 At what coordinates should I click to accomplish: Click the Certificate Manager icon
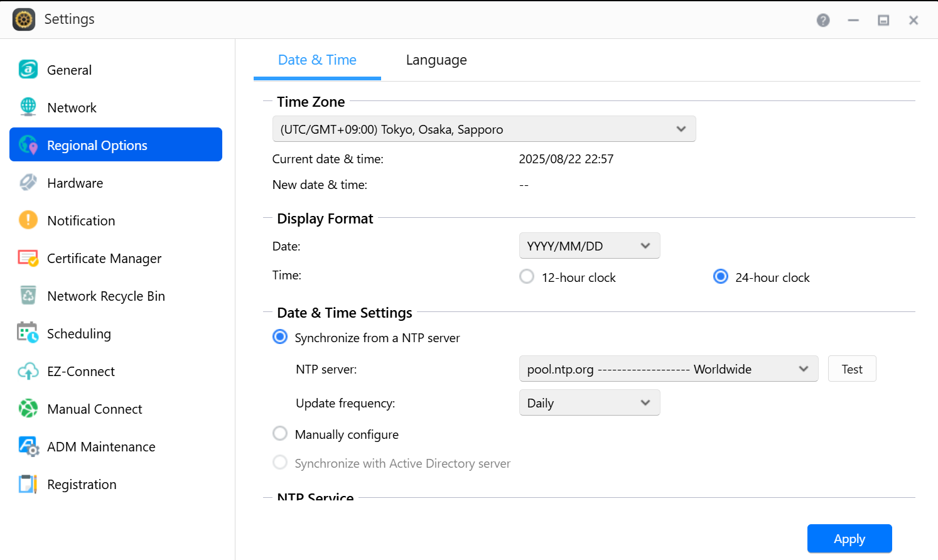[28, 258]
